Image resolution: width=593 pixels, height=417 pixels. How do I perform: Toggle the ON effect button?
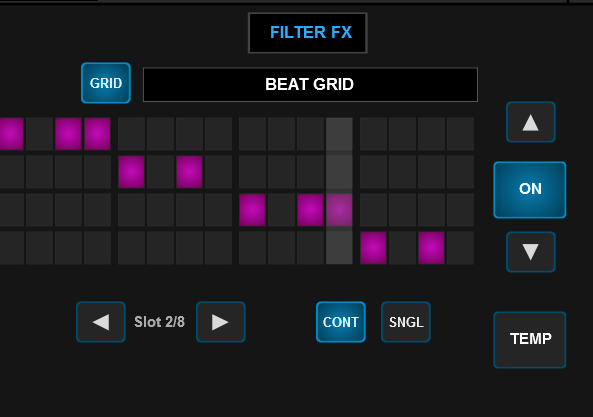529,190
